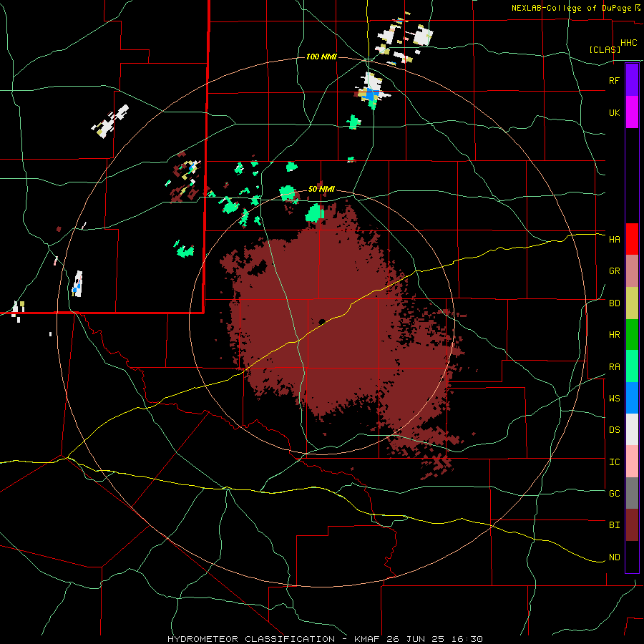Click the 'HR' legend label
This screenshot has width=644, height=644.
coord(614,335)
